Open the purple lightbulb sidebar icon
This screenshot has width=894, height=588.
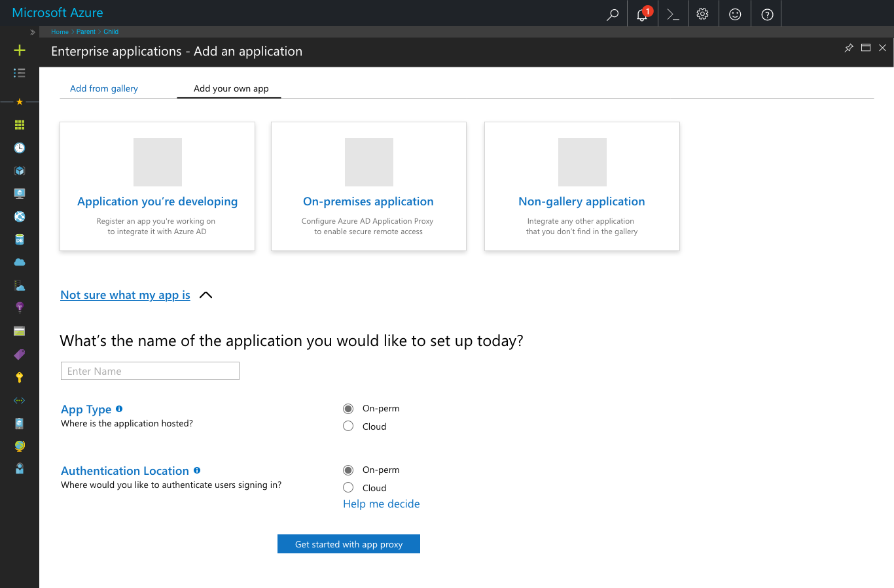(20, 308)
